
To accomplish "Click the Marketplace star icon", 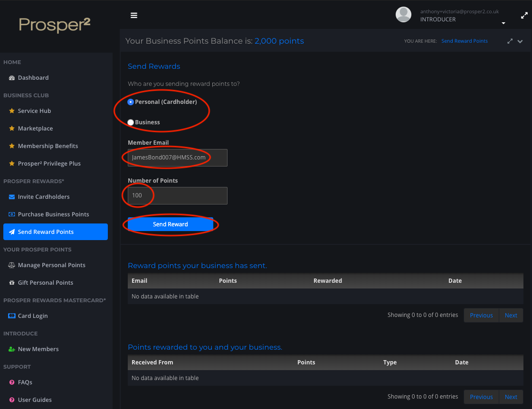I will point(12,129).
